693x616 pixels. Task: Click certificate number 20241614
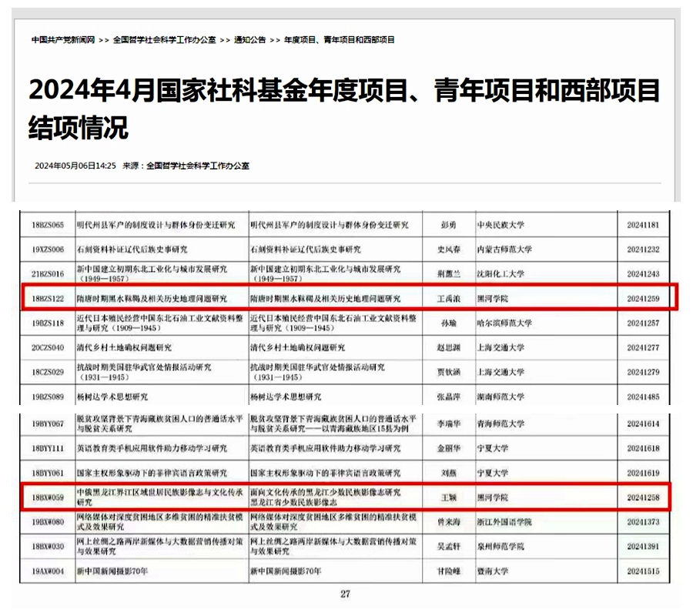click(643, 423)
